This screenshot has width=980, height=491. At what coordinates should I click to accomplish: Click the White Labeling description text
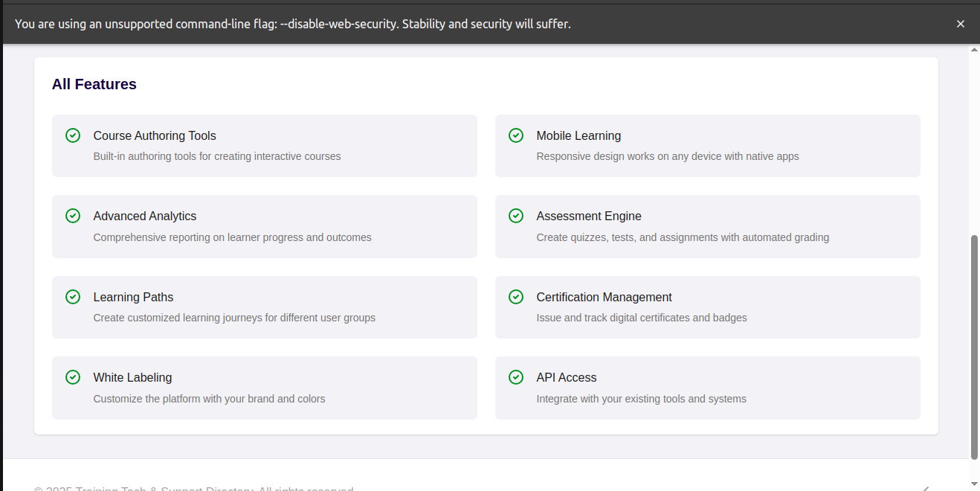point(210,399)
